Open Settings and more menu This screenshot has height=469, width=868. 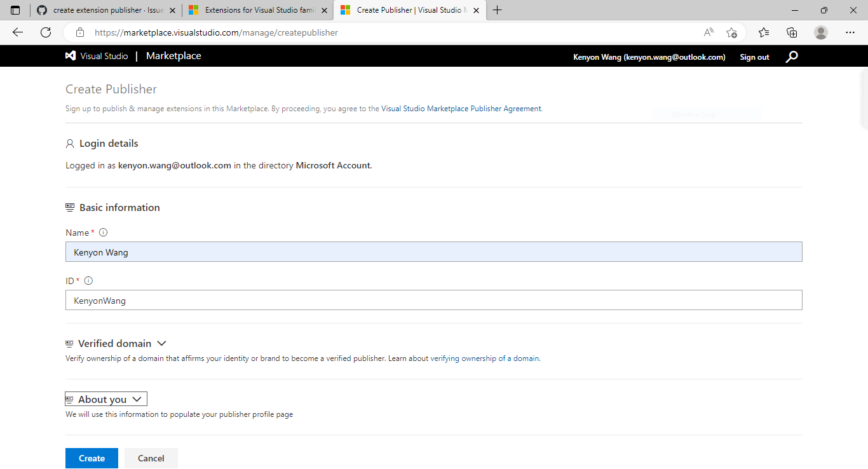[850, 32]
